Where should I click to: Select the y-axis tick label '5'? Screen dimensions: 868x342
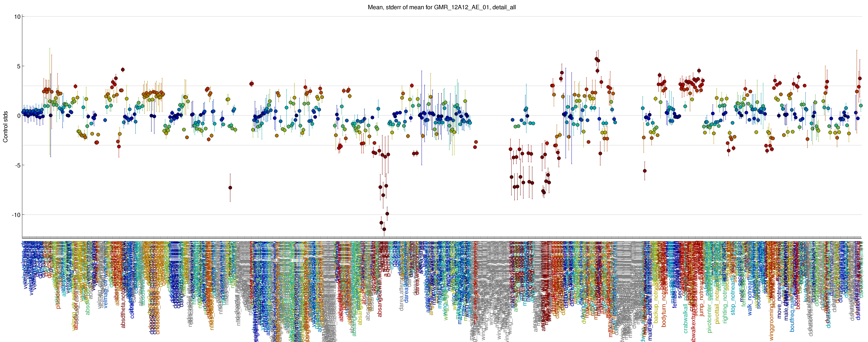19,66
